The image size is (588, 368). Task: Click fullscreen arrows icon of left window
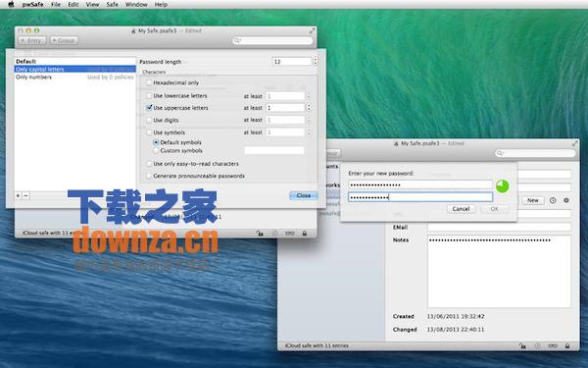312,30
